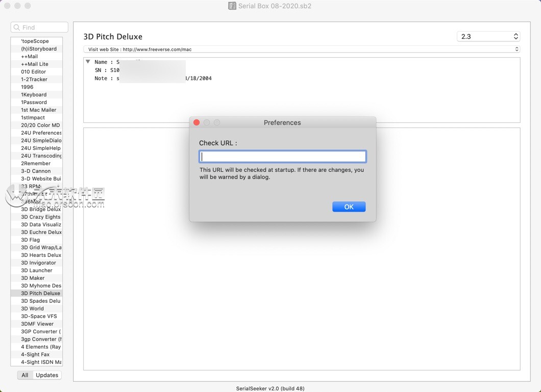Collapse the Name entry disclosure triangle

88,62
